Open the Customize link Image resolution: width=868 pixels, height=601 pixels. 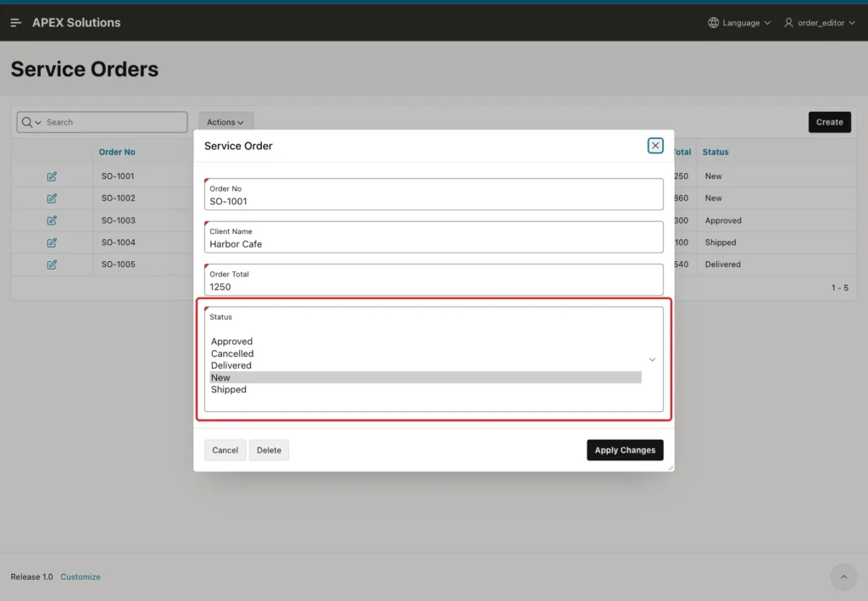pos(81,576)
